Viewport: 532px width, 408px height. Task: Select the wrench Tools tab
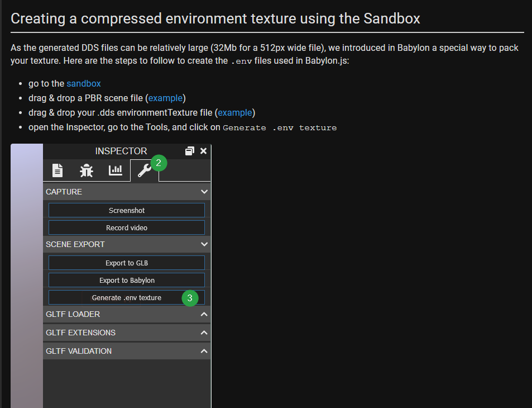(x=145, y=170)
